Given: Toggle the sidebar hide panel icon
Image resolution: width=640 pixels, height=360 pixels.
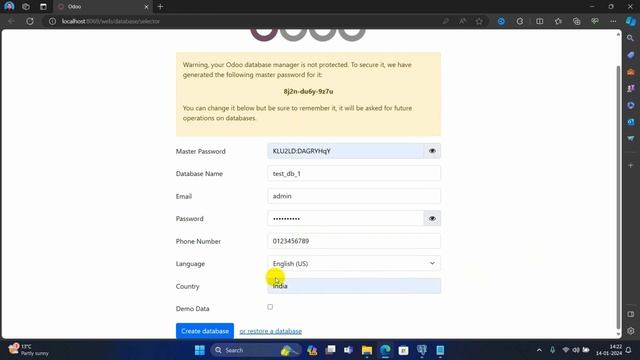Looking at the screenshot, I should pos(631,314).
